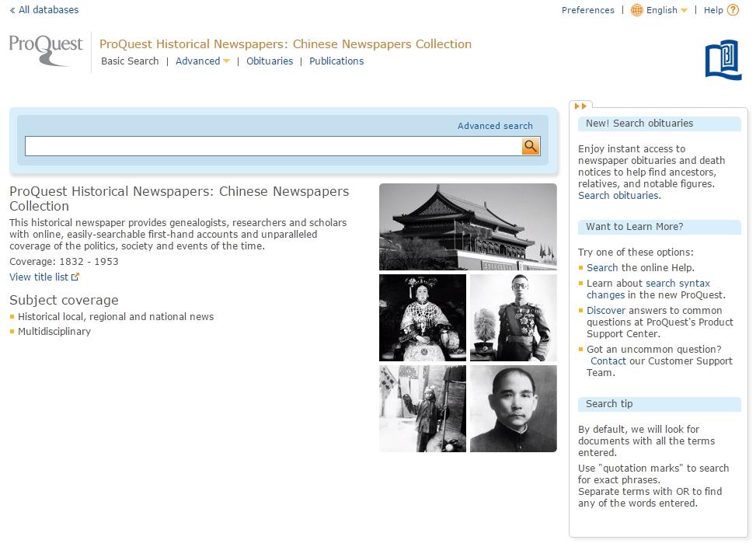Click the uniformed man with glasses photo
This screenshot has height=547, width=756.
(514, 318)
